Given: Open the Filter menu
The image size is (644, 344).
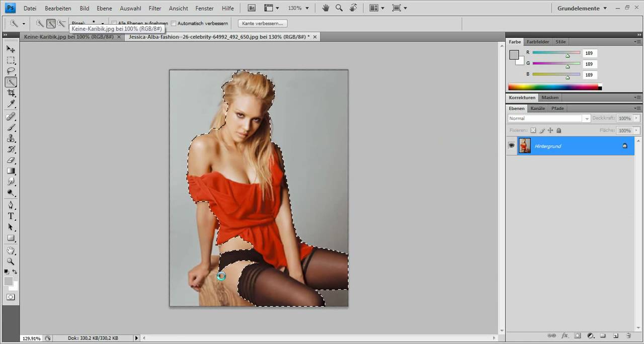Looking at the screenshot, I should pos(155,8).
